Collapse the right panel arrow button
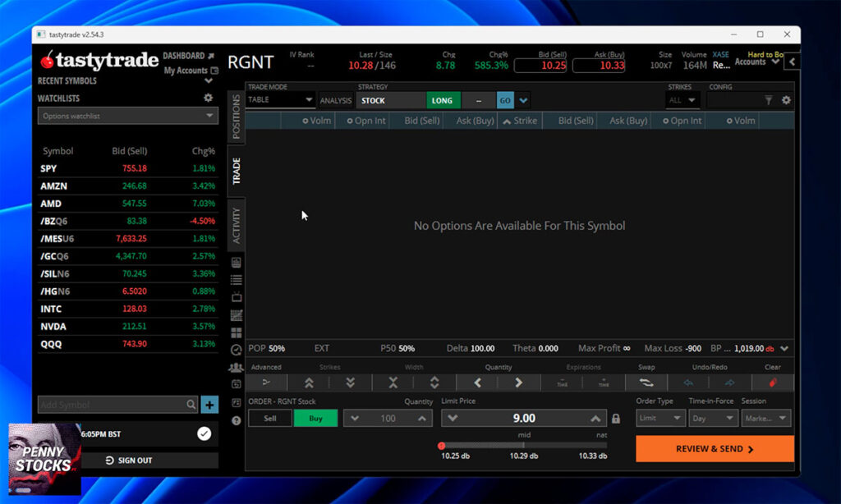The image size is (841, 504). click(792, 62)
